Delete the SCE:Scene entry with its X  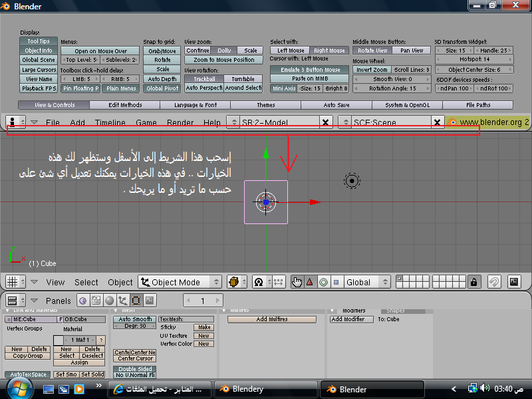pos(438,122)
